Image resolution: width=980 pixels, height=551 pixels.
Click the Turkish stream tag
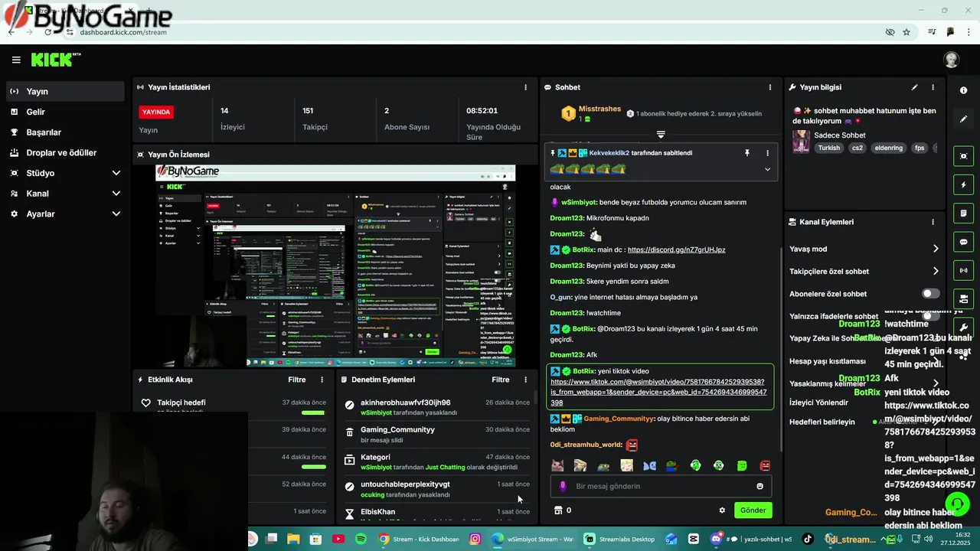click(828, 148)
